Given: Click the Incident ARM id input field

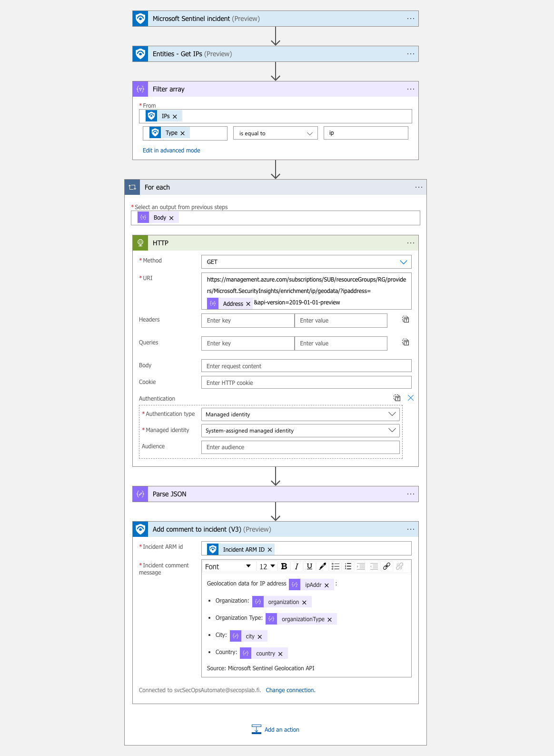Looking at the screenshot, I should coord(307,548).
